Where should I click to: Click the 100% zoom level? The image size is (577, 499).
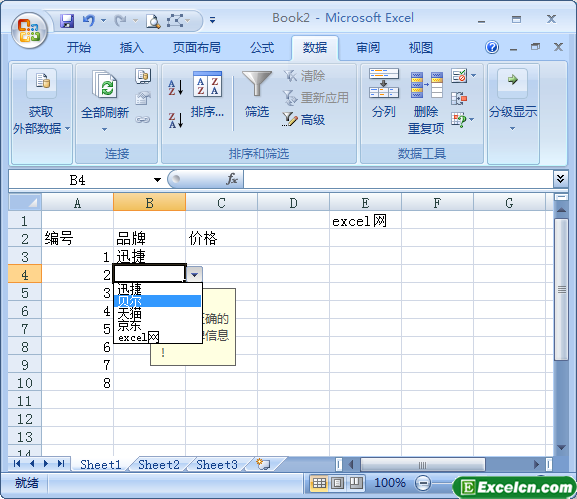390,482
